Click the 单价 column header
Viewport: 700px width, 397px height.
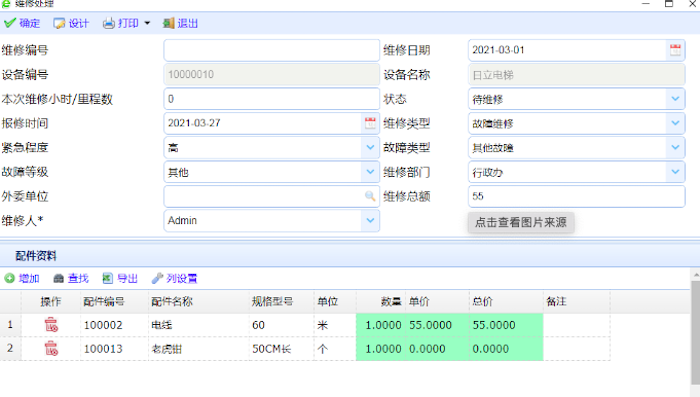point(437,302)
